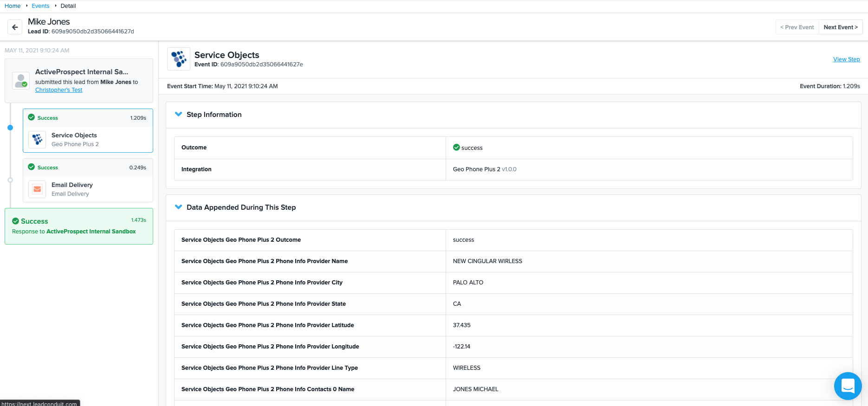868x406 pixels.
Task: Click the View Step link
Action: pos(846,59)
